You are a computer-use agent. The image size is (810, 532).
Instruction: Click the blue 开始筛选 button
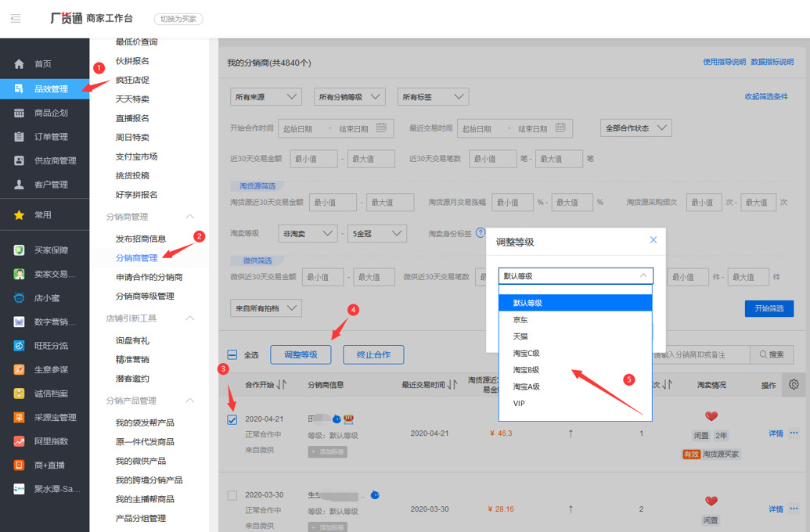[769, 308]
